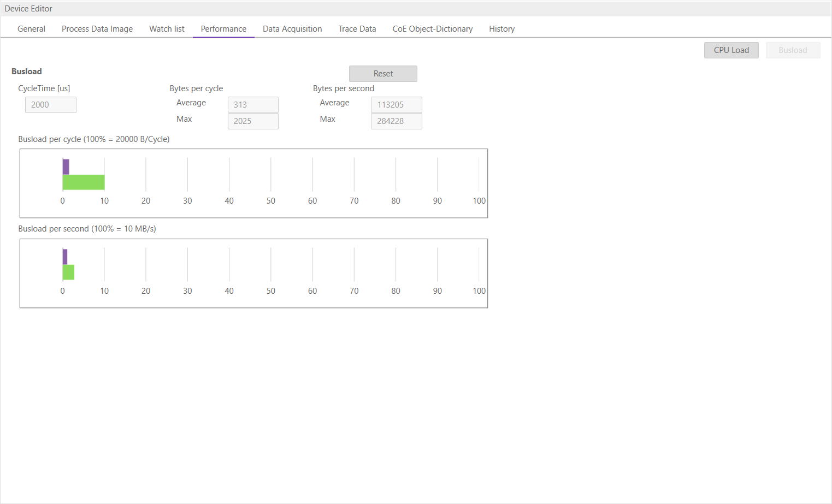Select the Watch list tab
The image size is (832, 504).
pos(167,28)
